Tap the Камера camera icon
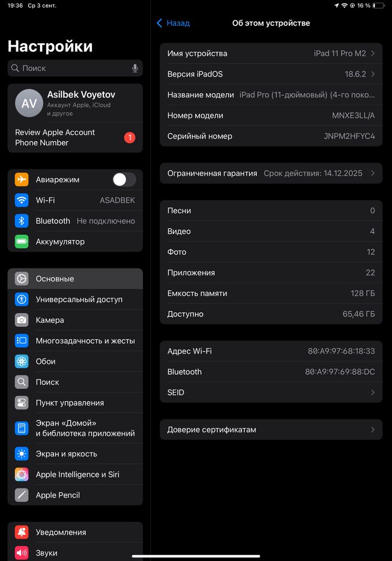 (x=21, y=320)
